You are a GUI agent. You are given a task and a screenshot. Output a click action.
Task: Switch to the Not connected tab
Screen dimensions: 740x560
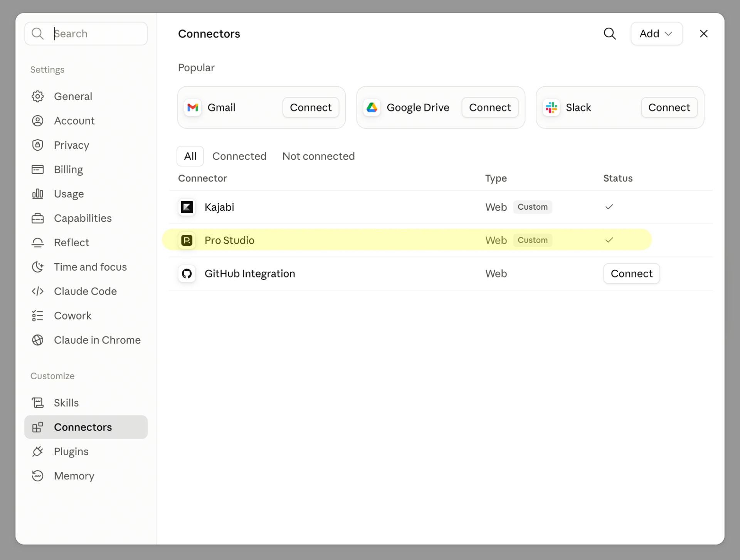pos(318,156)
